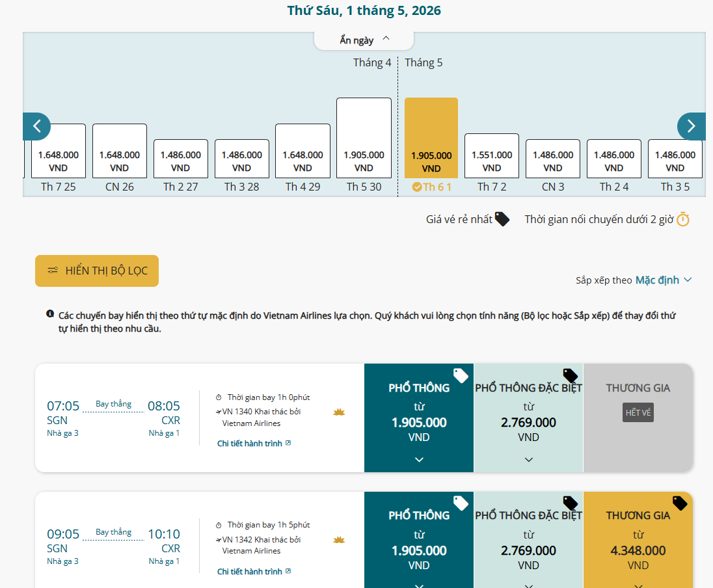Click Vietnam Airlines lotus logo on flight VN 1340
The width and height of the screenshot is (713, 588).
coord(339,412)
